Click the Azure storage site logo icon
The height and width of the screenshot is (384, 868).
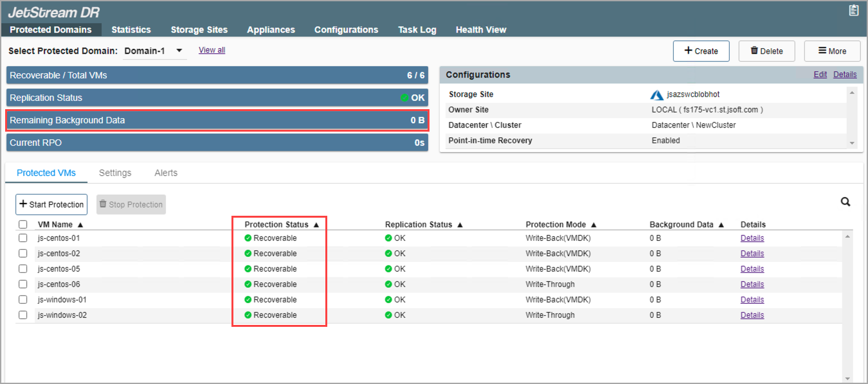656,95
